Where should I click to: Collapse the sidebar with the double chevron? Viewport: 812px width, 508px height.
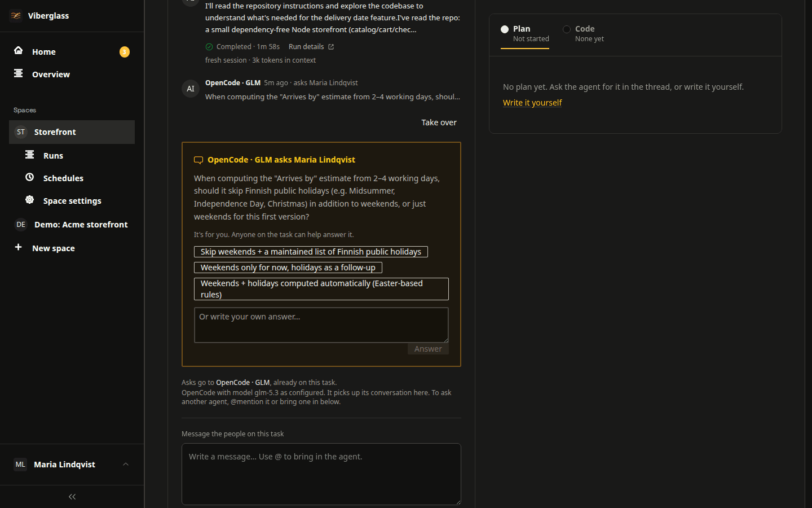(x=72, y=497)
